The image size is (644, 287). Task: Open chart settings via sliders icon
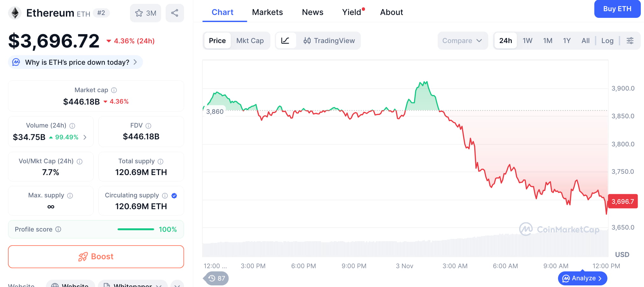630,40
